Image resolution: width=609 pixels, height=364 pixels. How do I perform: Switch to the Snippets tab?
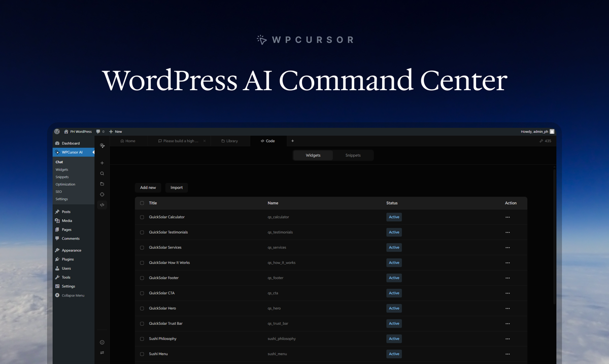(x=354, y=155)
